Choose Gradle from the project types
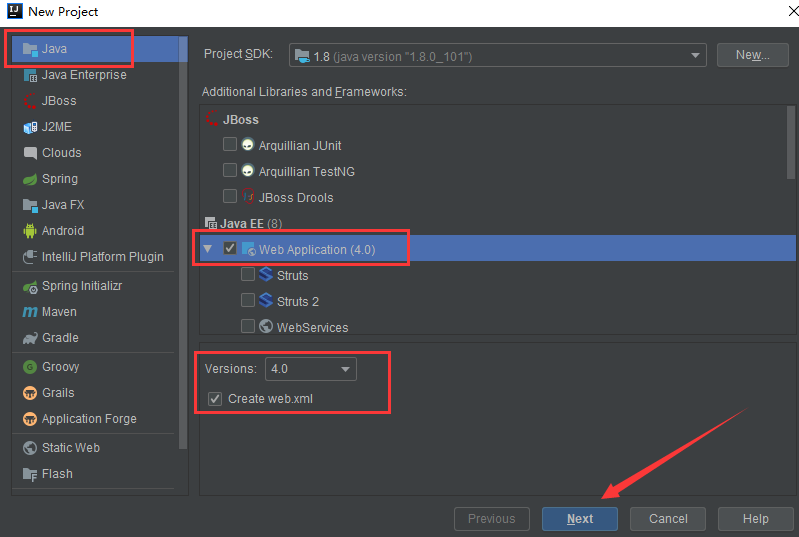The width and height of the screenshot is (799, 537). tap(60, 338)
